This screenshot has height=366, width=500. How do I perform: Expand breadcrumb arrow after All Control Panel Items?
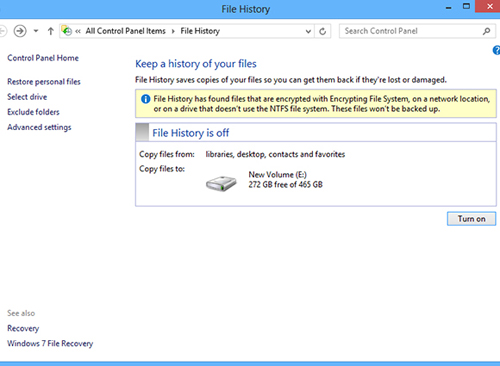[173, 31]
